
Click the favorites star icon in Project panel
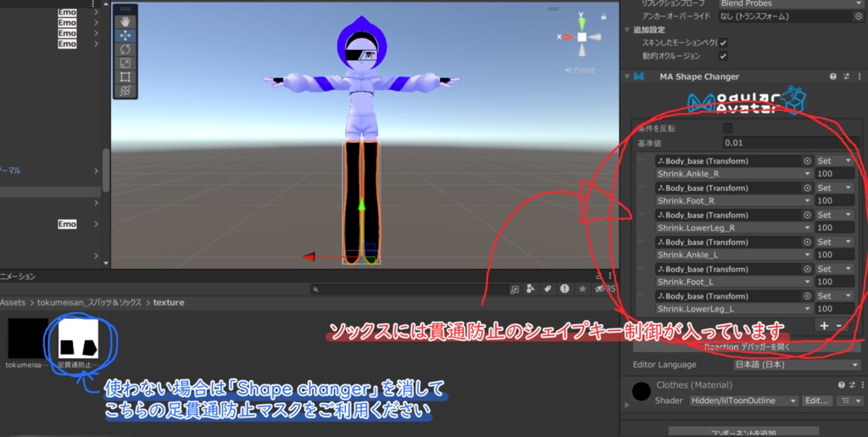tap(582, 289)
